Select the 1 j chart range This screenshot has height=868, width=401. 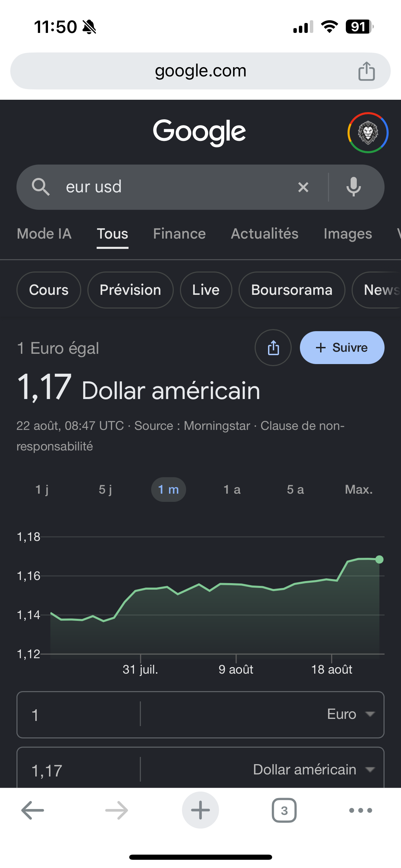(x=42, y=490)
